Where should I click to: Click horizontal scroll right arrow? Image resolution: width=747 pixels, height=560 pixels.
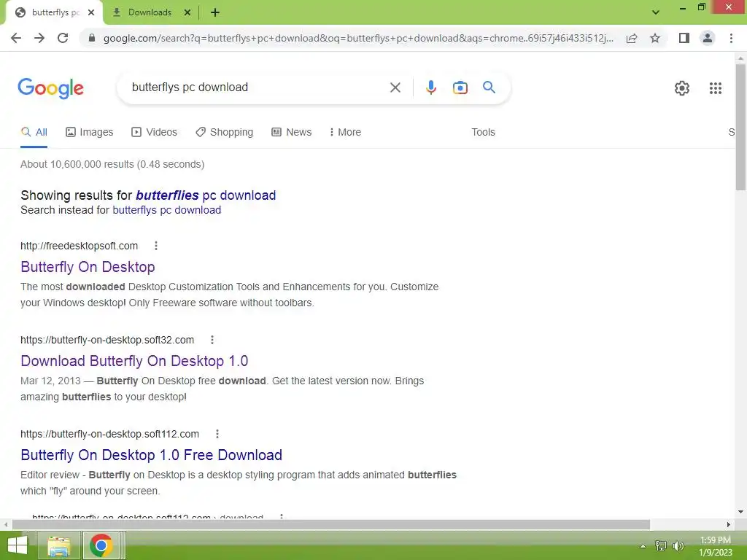pyautogui.click(x=729, y=525)
